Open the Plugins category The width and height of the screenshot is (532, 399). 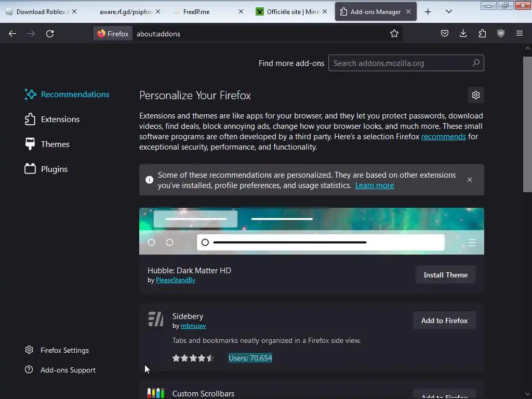click(x=46, y=169)
